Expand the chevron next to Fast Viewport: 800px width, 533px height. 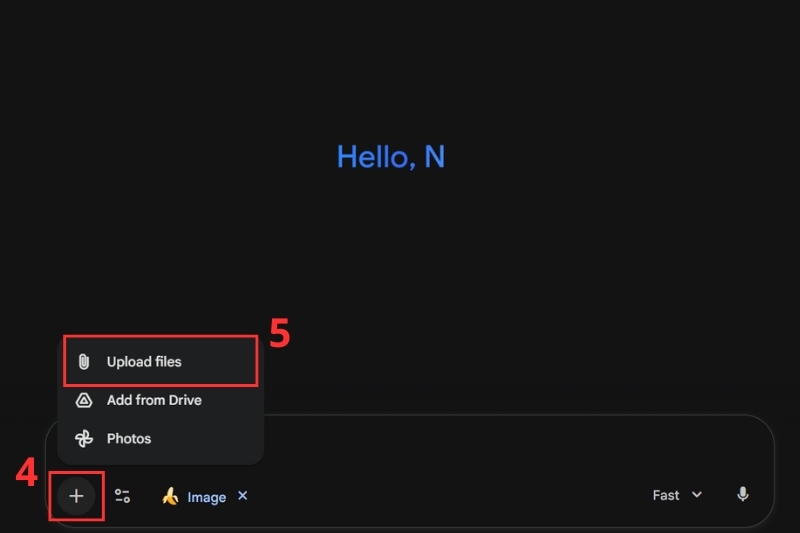(x=697, y=495)
